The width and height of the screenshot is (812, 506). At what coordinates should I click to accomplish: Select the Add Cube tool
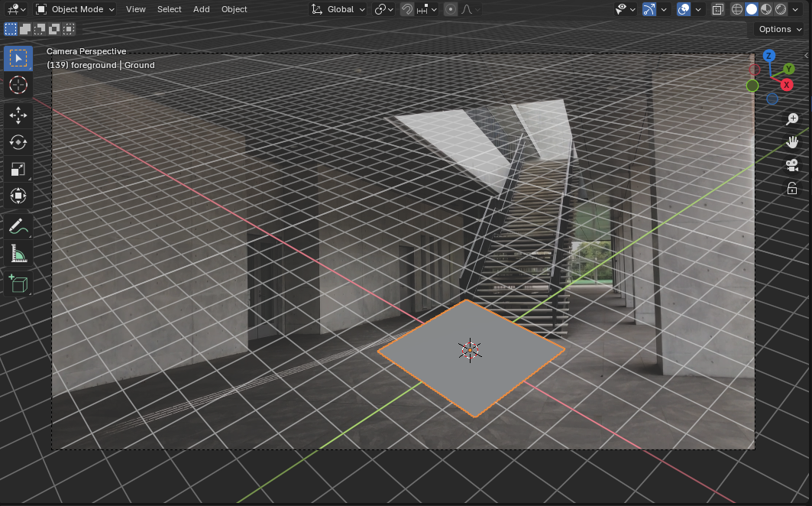click(x=18, y=284)
